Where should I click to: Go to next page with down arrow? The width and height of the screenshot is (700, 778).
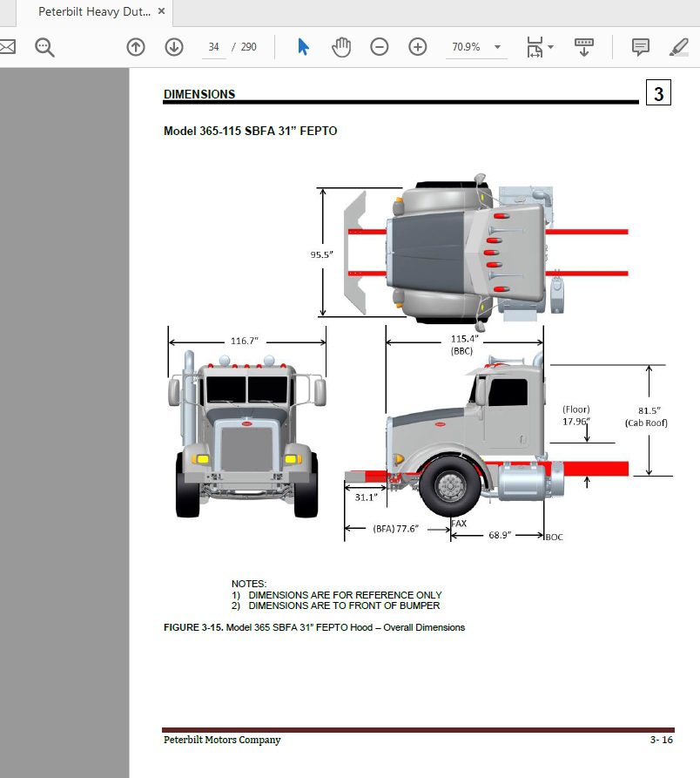174,47
